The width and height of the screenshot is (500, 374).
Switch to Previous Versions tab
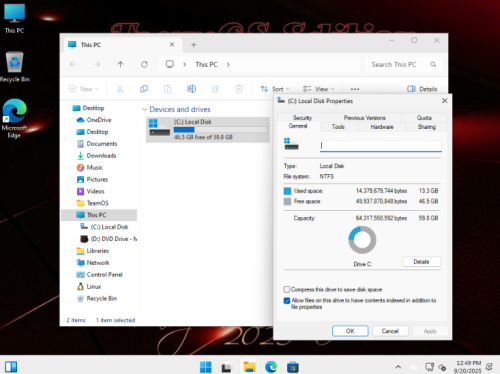coord(365,118)
